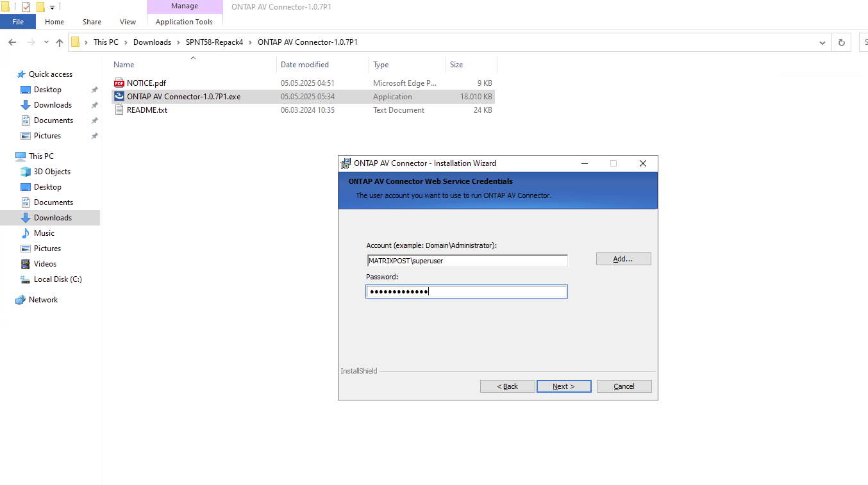Open Pictures icon under This PC
This screenshot has height=485, width=868.
tap(26, 249)
